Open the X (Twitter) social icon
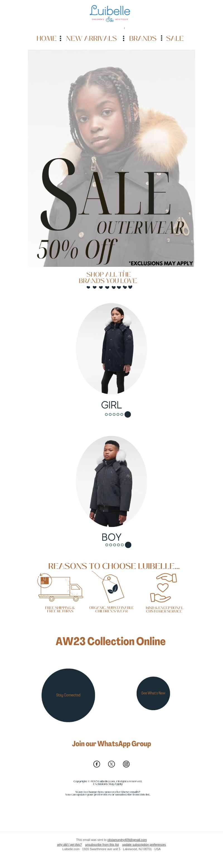 pyautogui.click(x=111, y=764)
